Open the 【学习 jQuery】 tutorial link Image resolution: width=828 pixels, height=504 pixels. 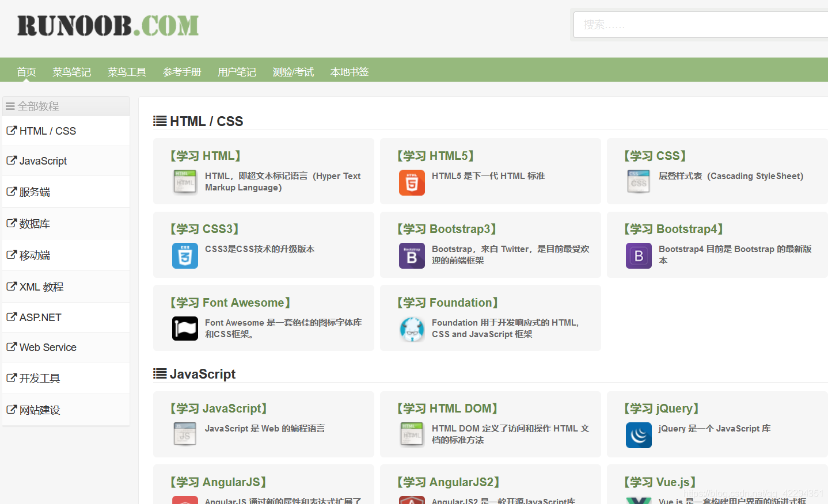click(x=661, y=408)
